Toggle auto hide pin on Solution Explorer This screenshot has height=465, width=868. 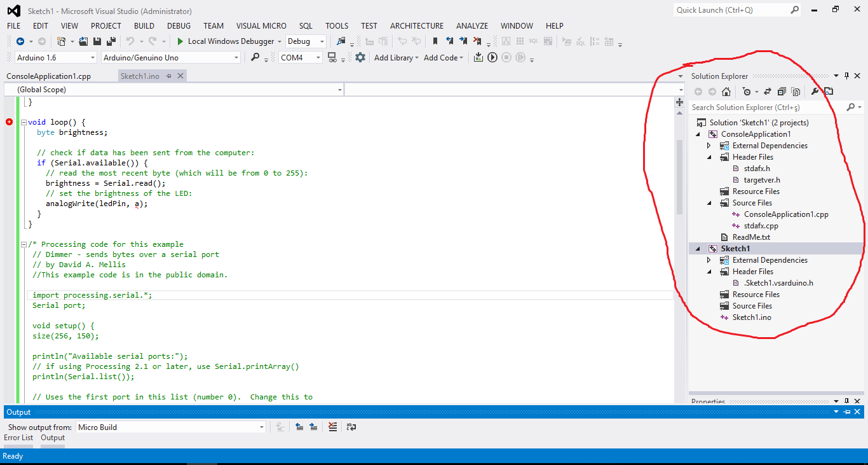846,76
